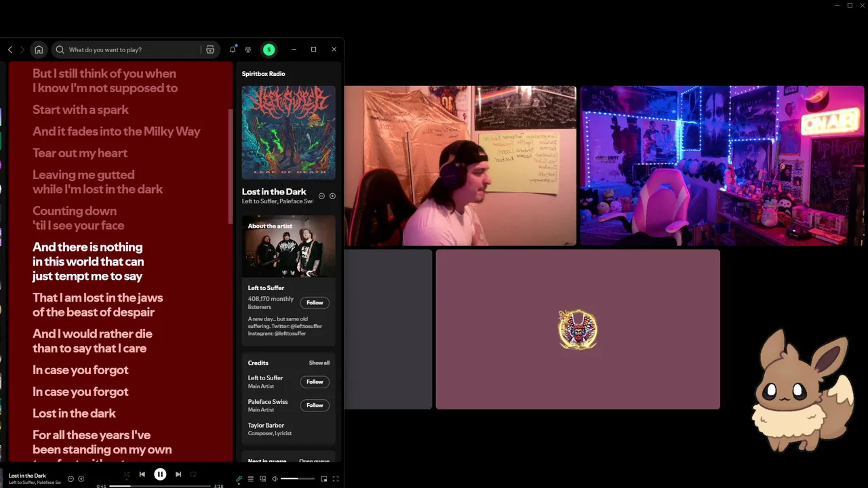Jump to lyric 'Leaving me gutted'
The image size is (868, 488).
83,175
